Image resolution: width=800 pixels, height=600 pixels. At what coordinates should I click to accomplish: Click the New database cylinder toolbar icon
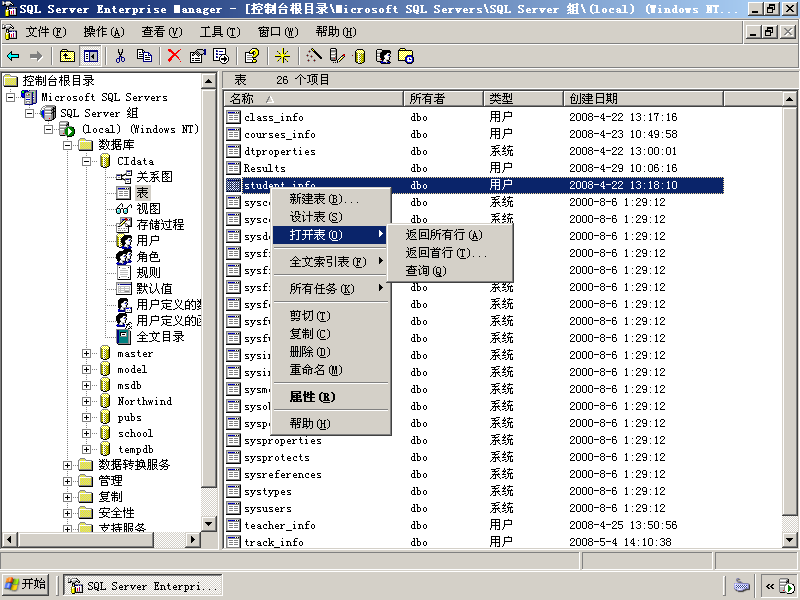(360, 56)
